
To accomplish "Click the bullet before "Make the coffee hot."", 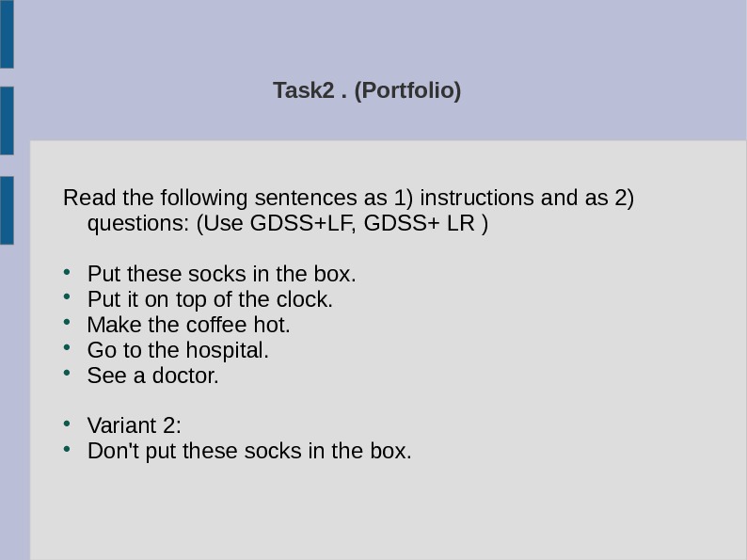I will tap(68, 324).
